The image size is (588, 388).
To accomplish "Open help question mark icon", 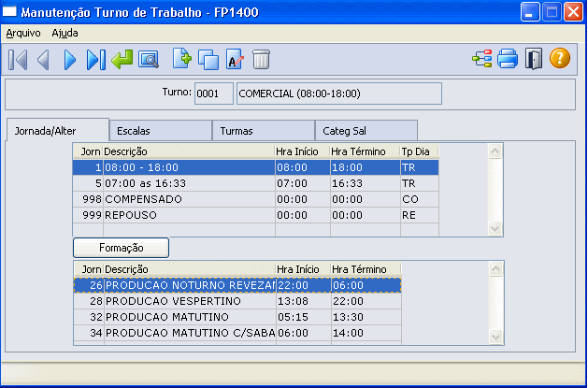I will (x=560, y=58).
